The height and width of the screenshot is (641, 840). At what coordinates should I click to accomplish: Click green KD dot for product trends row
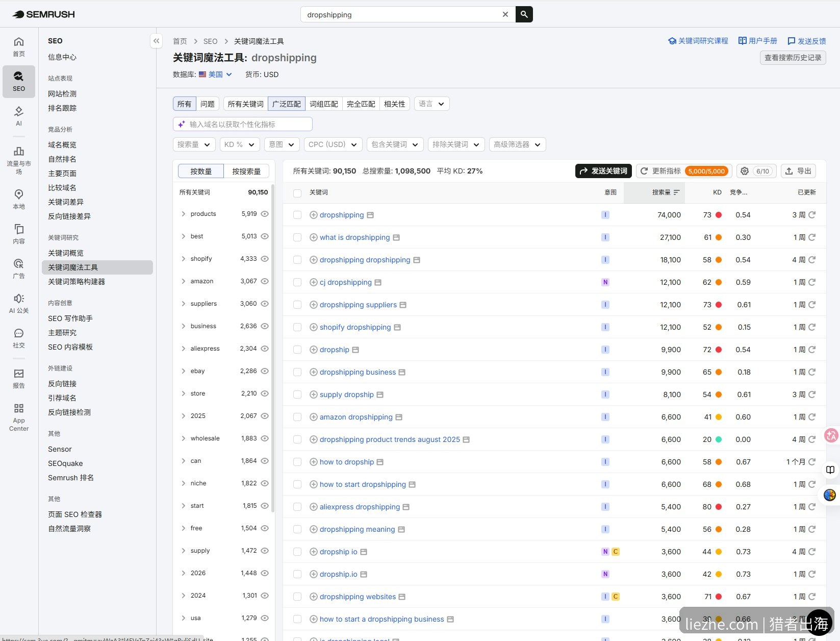pyautogui.click(x=719, y=439)
